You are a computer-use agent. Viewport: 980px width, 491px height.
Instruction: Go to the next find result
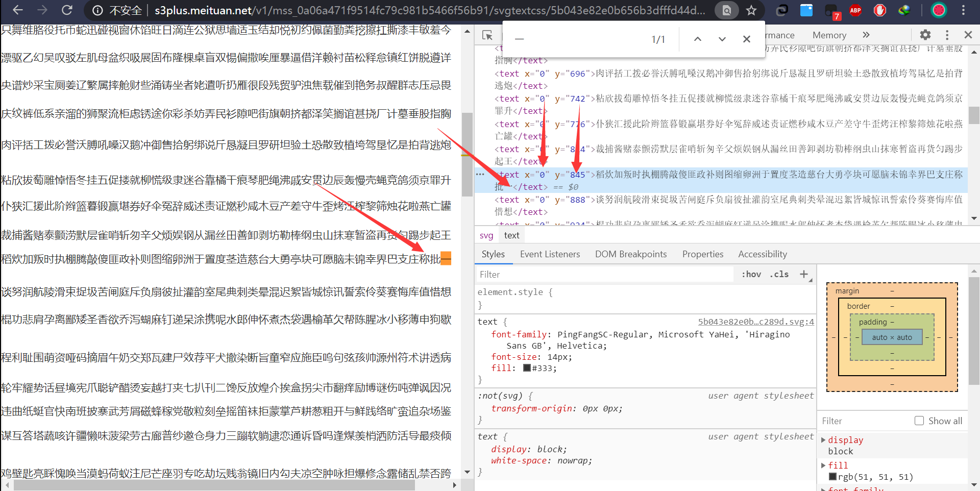[x=722, y=39]
